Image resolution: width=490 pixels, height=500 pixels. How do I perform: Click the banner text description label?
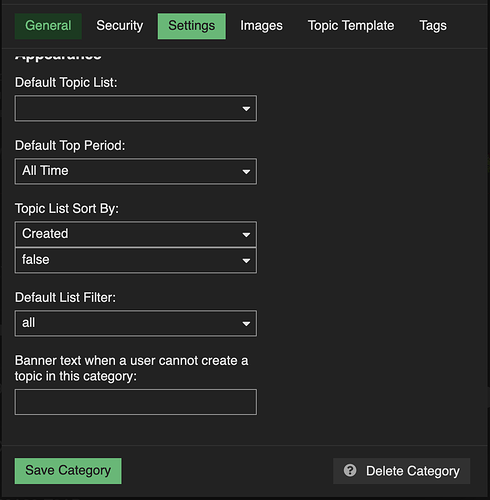pyautogui.click(x=131, y=368)
